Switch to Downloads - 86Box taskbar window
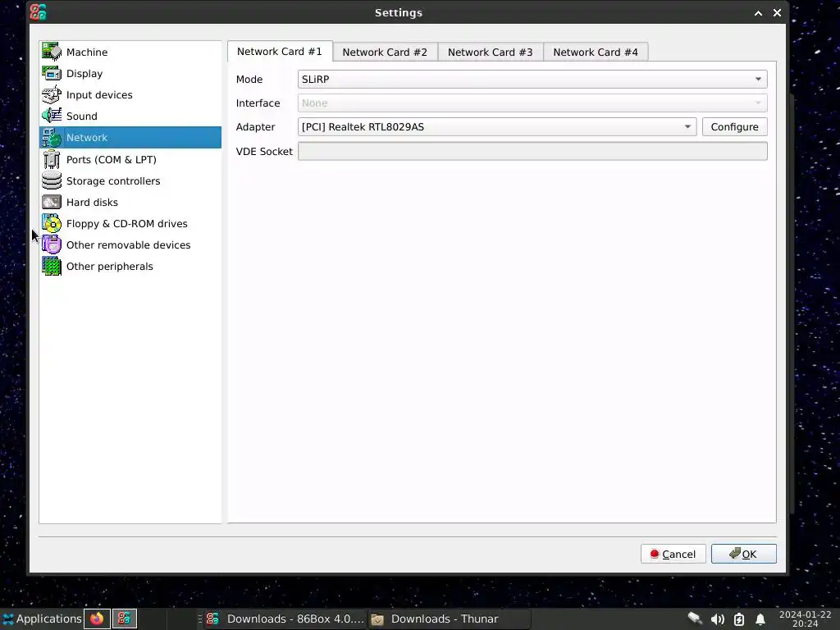The image size is (840, 630). pyautogui.click(x=285, y=619)
